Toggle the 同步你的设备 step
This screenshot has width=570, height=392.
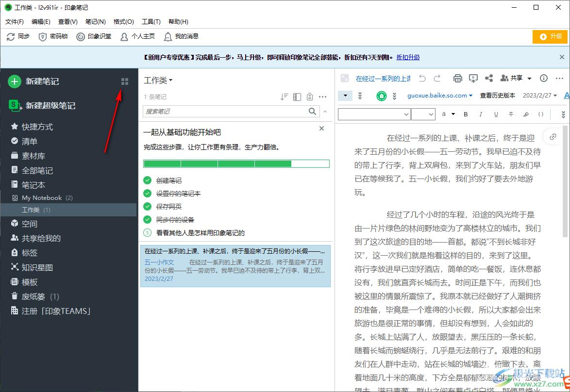tap(147, 219)
